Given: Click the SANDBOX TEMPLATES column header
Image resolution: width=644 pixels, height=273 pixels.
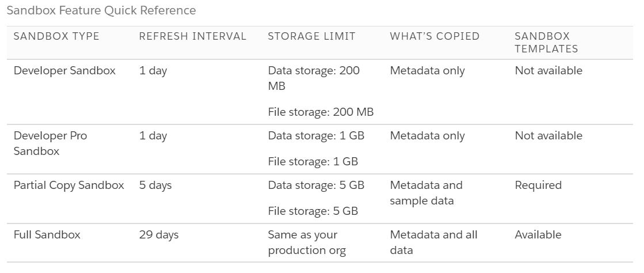Looking at the screenshot, I should pyautogui.click(x=546, y=43).
